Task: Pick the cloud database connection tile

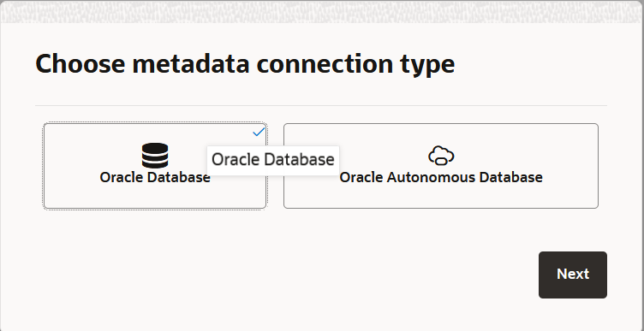Action: (441, 166)
